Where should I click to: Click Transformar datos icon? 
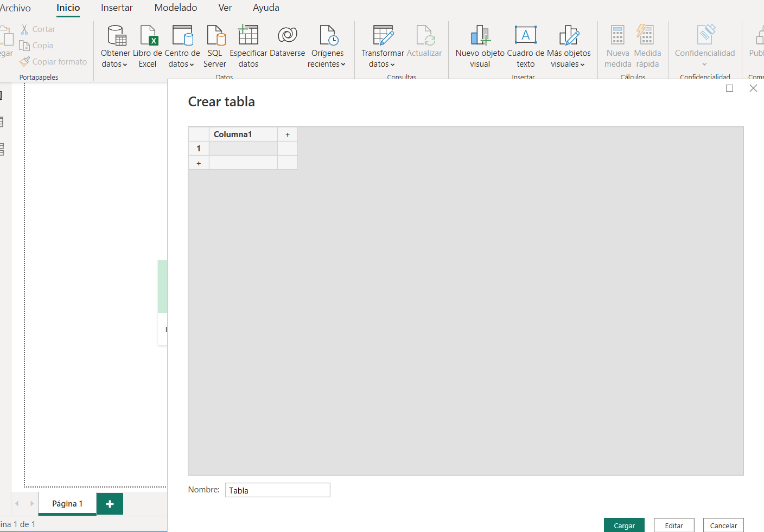pyautogui.click(x=383, y=35)
